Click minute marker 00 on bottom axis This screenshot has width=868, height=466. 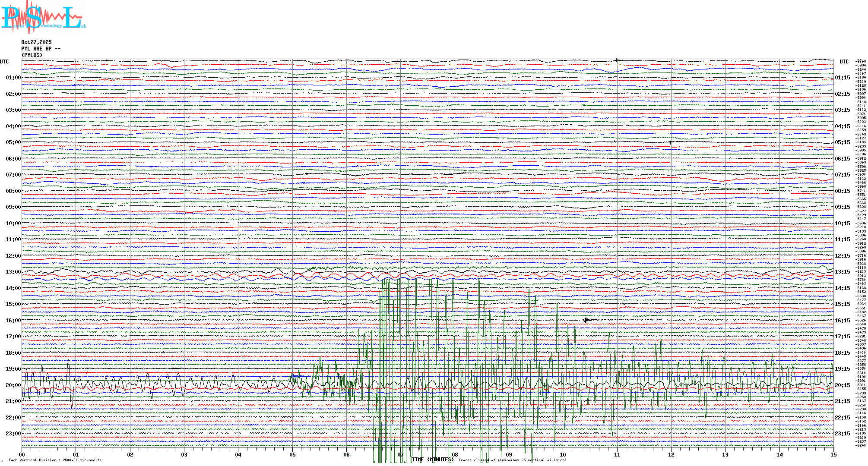tap(22, 454)
